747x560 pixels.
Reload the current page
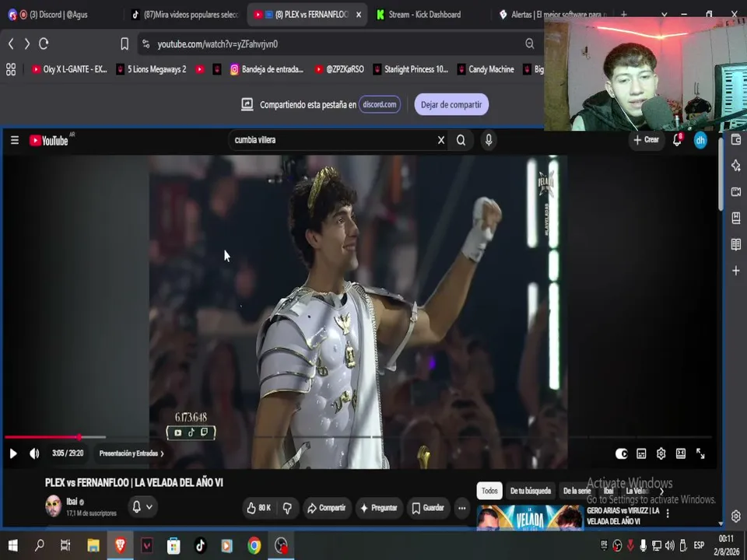point(44,44)
